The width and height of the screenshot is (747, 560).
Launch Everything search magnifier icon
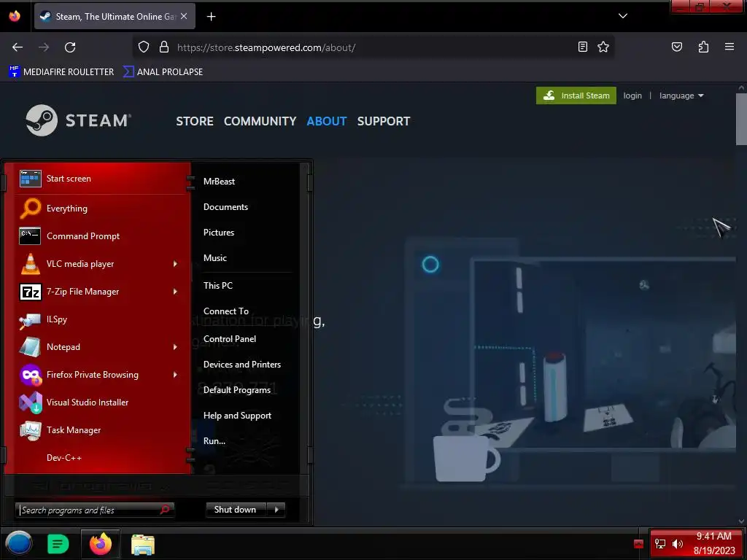(x=30, y=208)
